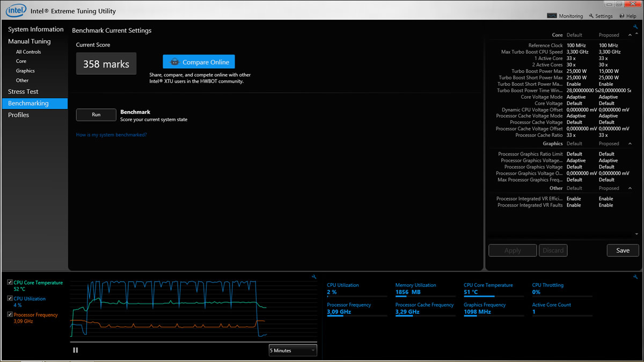This screenshot has width=644, height=362.
Task: Click the CPU Throttling 0% tile
Action: (562, 290)
